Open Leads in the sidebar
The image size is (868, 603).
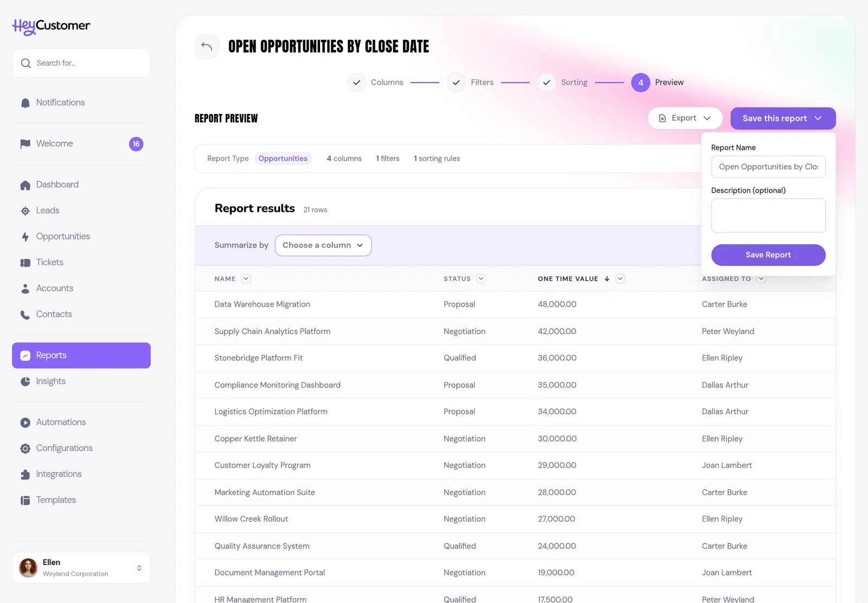81,211
